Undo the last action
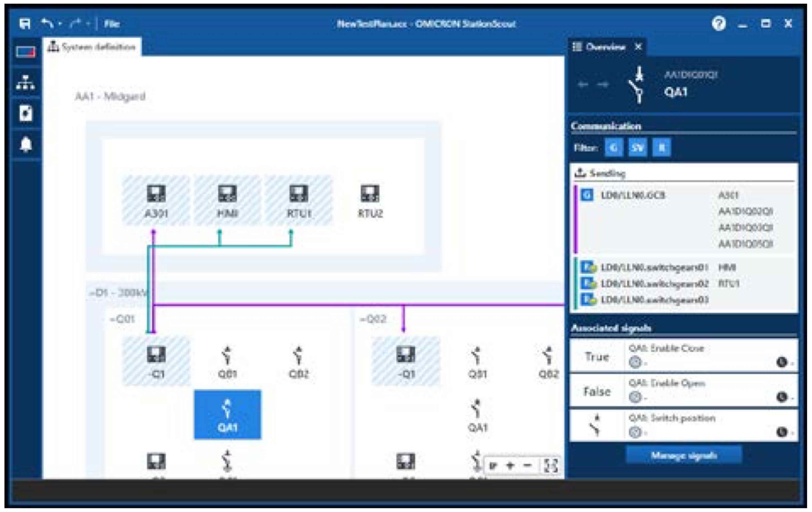The image size is (812, 512). click(47, 23)
